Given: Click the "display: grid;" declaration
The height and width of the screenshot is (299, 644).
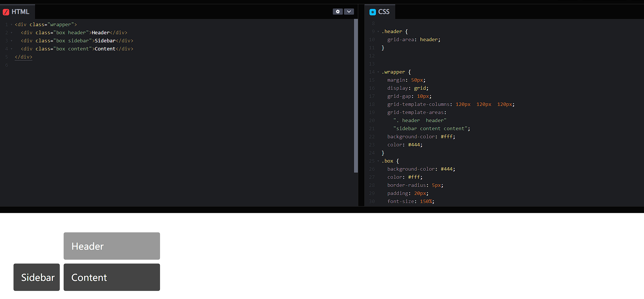Looking at the screenshot, I should [x=408, y=88].
